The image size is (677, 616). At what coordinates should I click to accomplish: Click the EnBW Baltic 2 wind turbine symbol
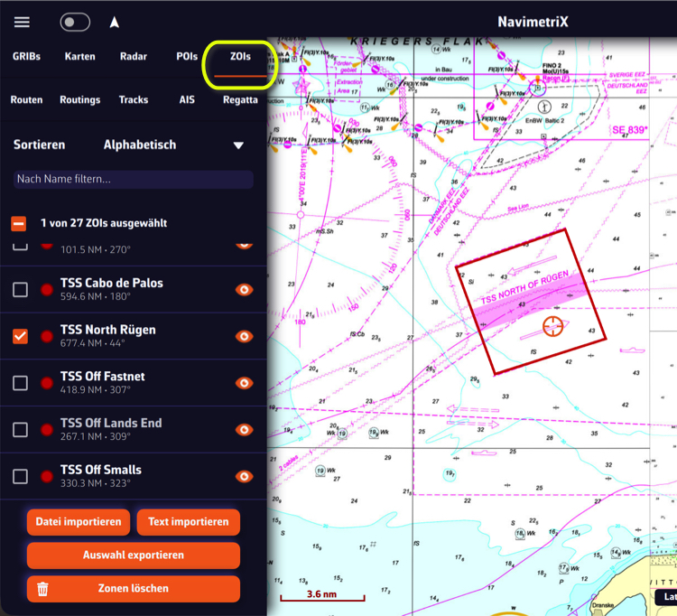(544, 107)
